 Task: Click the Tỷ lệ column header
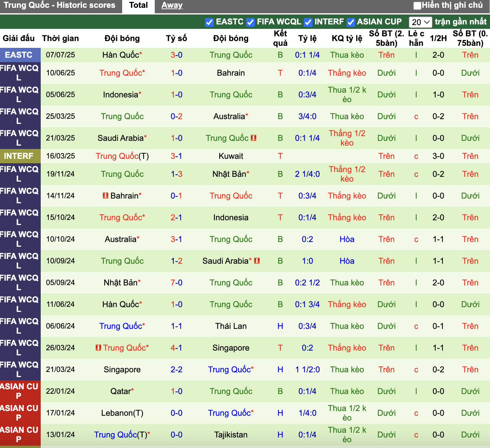tap(307, 38)
